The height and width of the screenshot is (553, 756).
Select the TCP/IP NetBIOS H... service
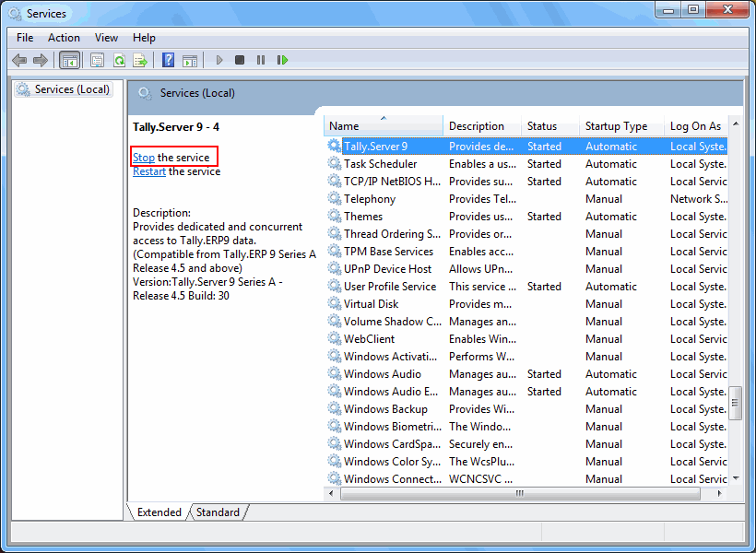pyautogui.click(x=392, y=182)
